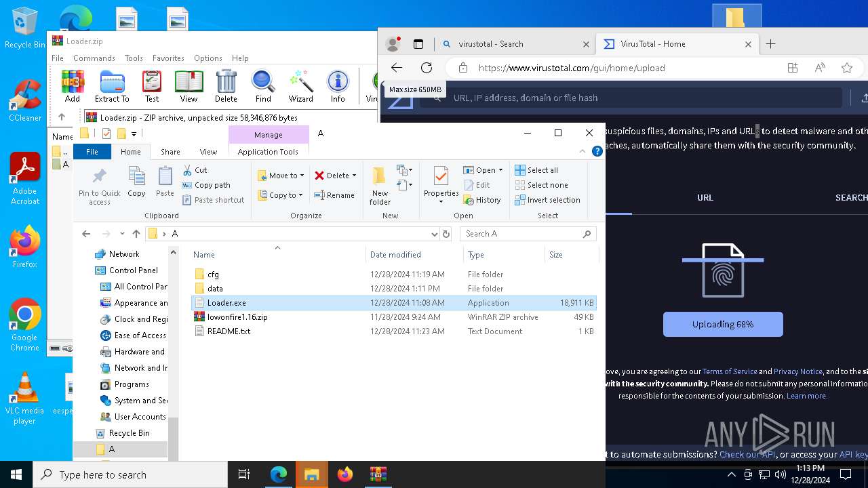Image resolution: width=868 pixels, height=488 pixels.
Task: Switch to virustotal - Search tab
Action: (x=515, y=44)
